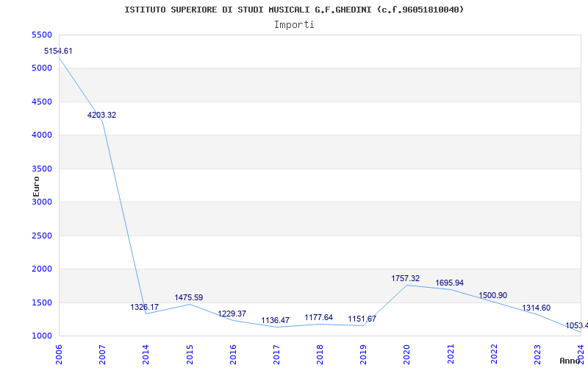Click the 2007 x-axis year label
Image resolution: width=588 pixels, height=368 pixels.
[x=102, y=354]
